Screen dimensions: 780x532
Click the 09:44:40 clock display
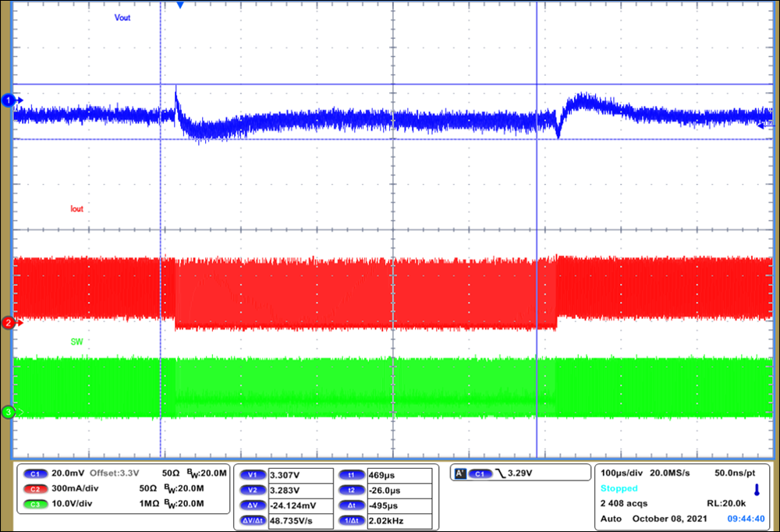[746, 516]
